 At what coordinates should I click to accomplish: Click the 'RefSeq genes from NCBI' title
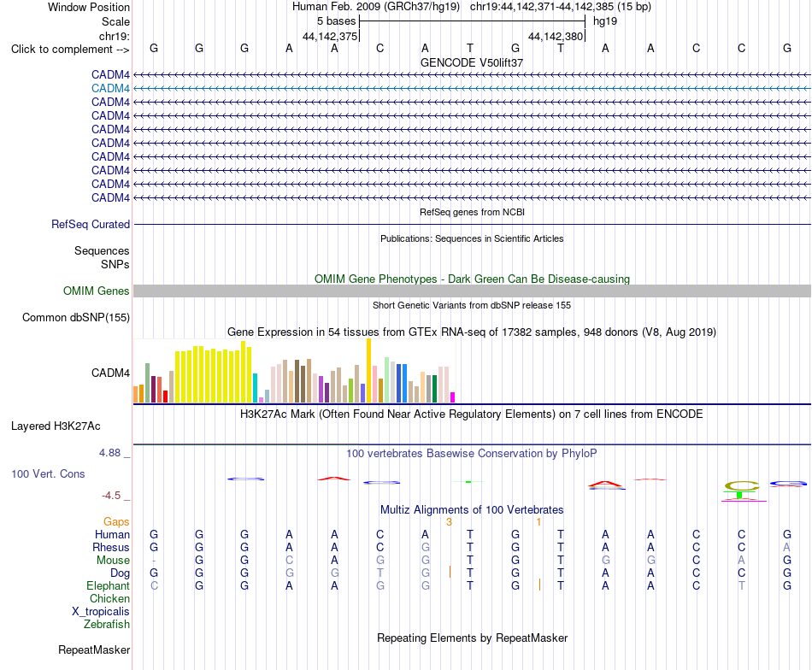[472, 212]
